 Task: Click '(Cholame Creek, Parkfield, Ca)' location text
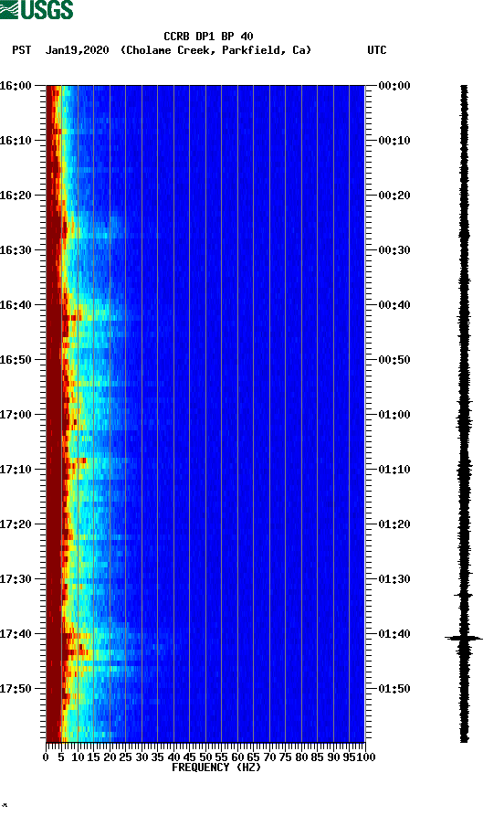[x=215, y=50]
